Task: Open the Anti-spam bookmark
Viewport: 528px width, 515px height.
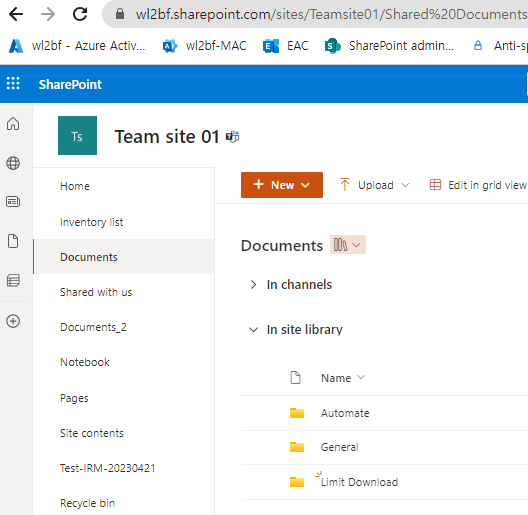Action: [x=500, y=46]
